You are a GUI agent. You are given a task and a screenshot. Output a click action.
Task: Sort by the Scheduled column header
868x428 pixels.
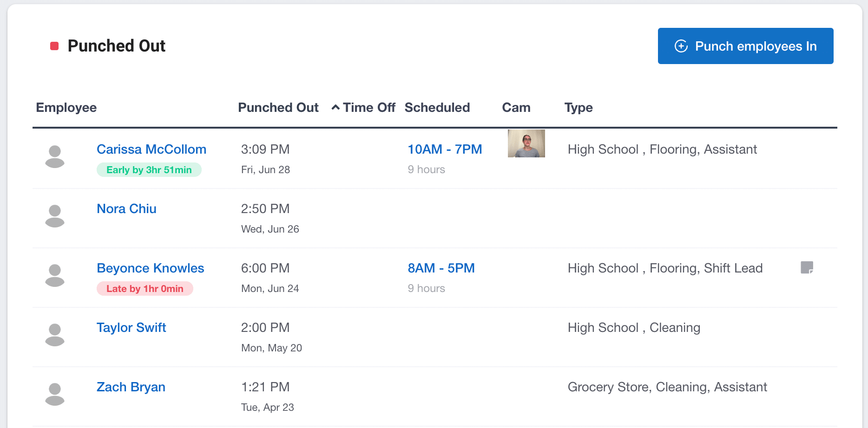click(x=437, y=108)
